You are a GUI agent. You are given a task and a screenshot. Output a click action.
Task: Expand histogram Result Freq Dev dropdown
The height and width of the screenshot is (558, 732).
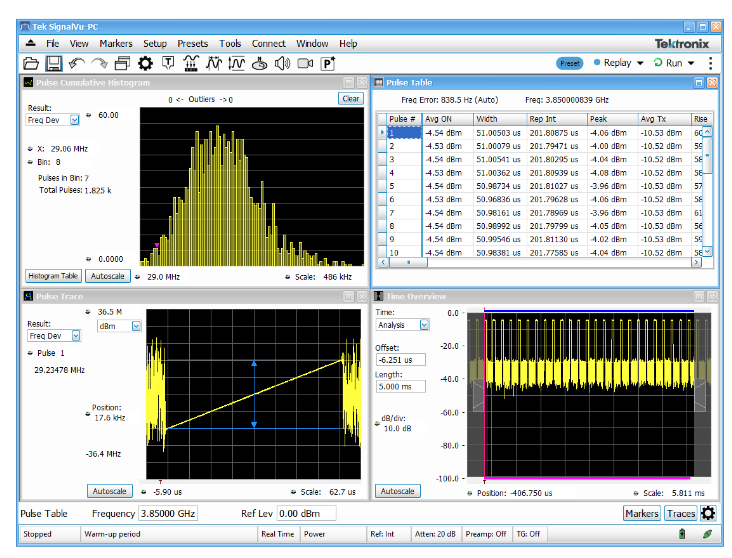click(75, 120)
